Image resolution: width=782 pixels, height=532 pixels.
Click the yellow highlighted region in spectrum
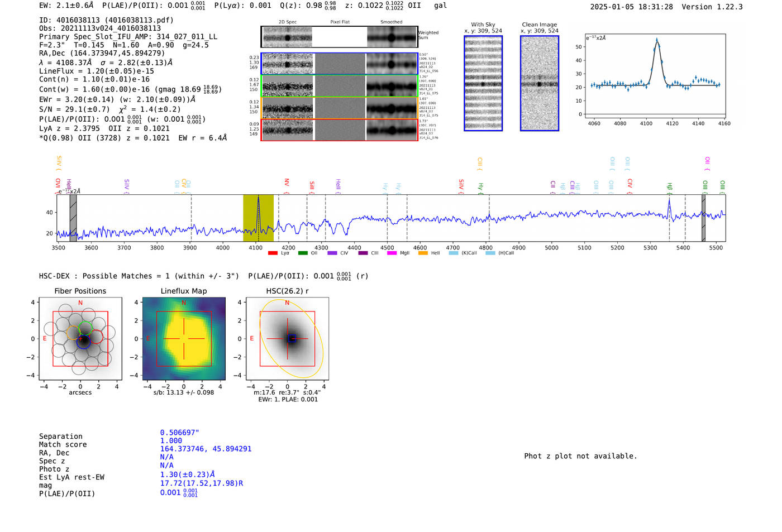tap(258, 218)
